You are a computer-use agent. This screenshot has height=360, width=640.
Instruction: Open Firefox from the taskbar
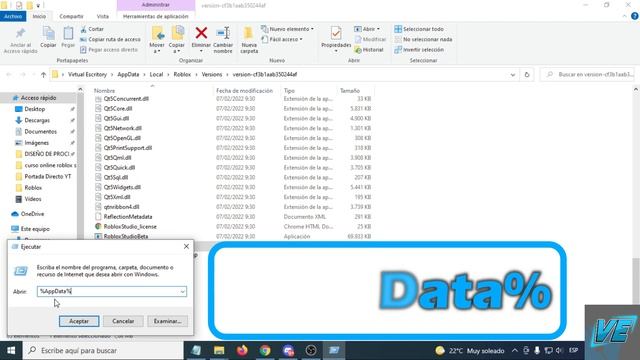pyautogui.click(x=242, y=351)
